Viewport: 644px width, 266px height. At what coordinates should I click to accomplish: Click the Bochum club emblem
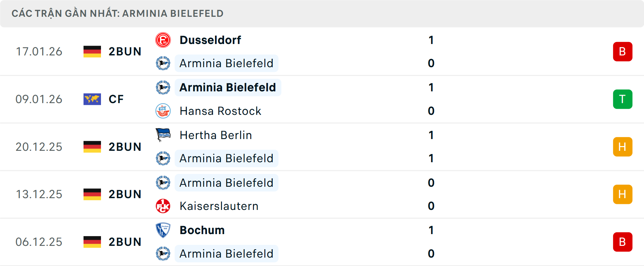(163, 230)
